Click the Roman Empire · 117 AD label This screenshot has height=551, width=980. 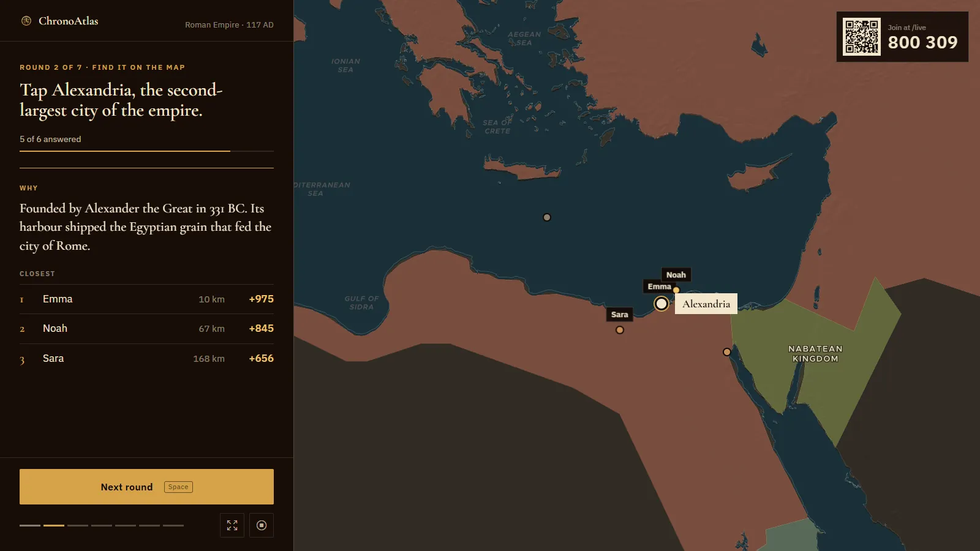pos(229,25)
